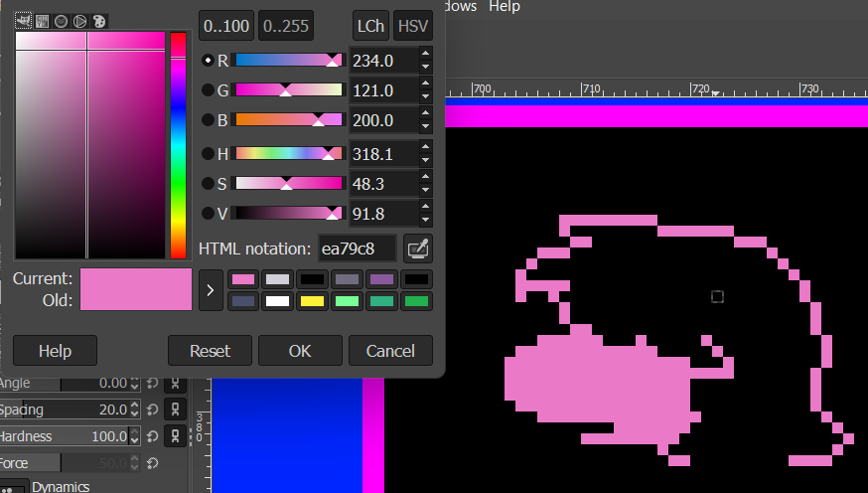Pick a color in the saturation-value square
Image resolution: width=868 pixels, height=493 pixels.
click(x=90, y=145)
